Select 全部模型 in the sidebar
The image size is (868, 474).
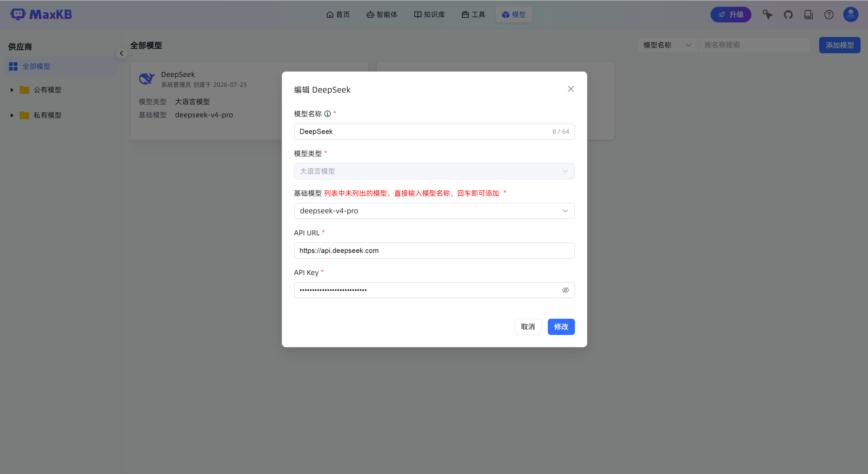click(x=61, y=66)
